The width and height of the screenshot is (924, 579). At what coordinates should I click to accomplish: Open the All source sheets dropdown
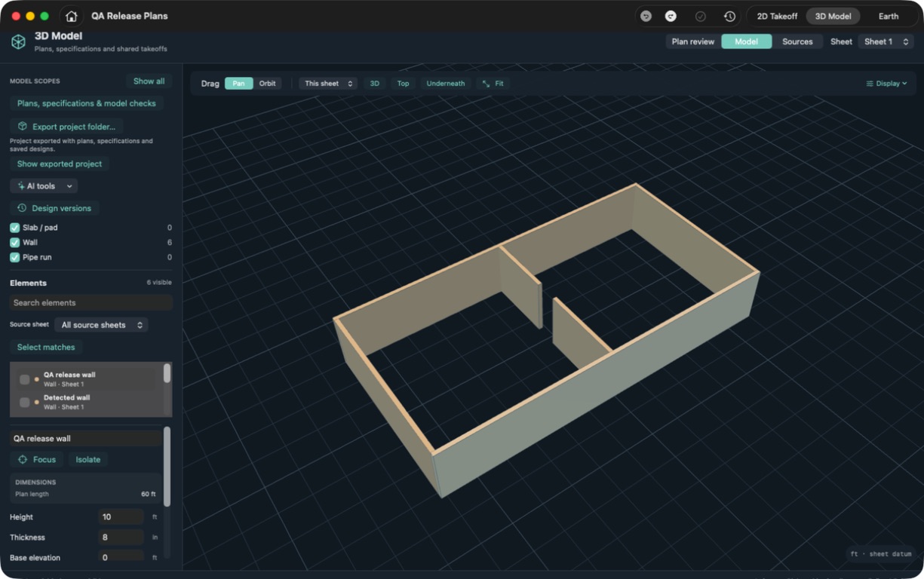coord(101,325)
